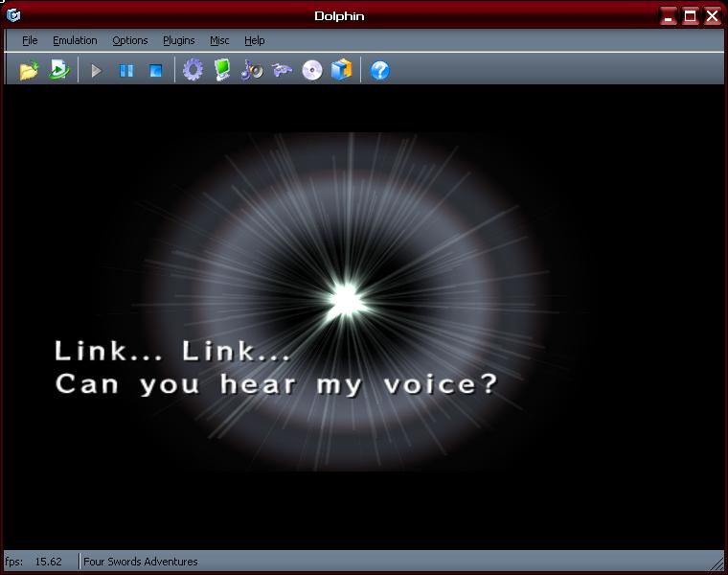The image size is (728, 575).
Task: Stop emulation using the Stop button
Action: (x=155, y=71)
